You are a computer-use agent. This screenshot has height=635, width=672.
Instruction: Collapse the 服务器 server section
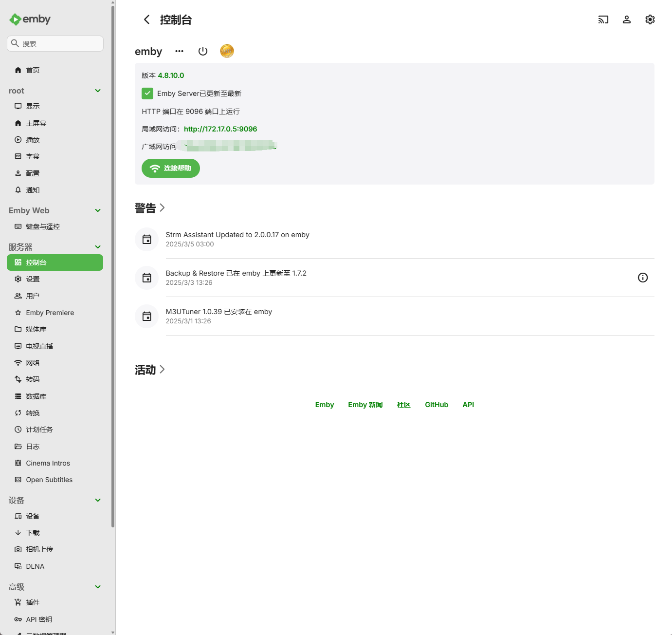pos(97,247)
